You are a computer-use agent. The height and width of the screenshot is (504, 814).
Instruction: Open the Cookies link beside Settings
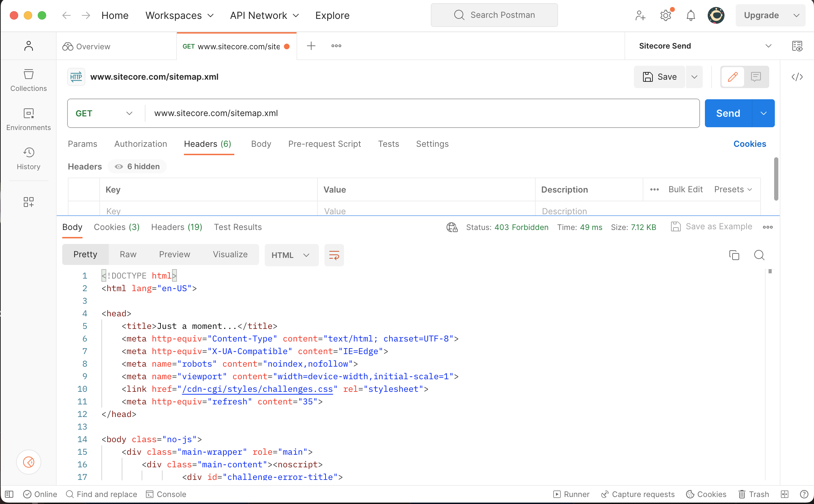pos(750,144)
